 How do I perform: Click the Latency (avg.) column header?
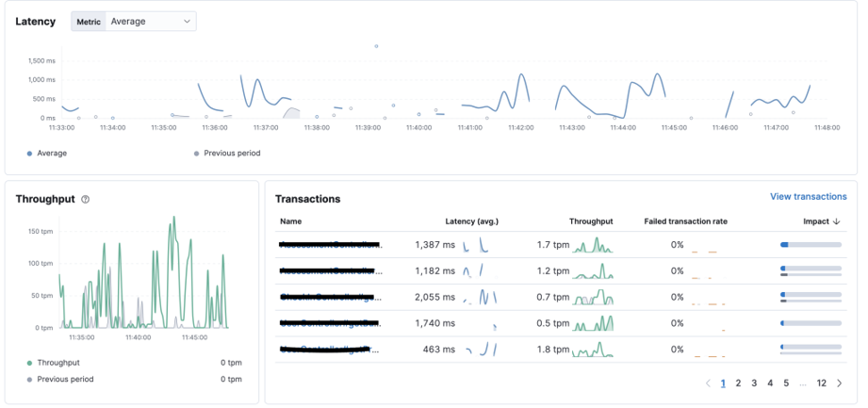coord(472,220)
